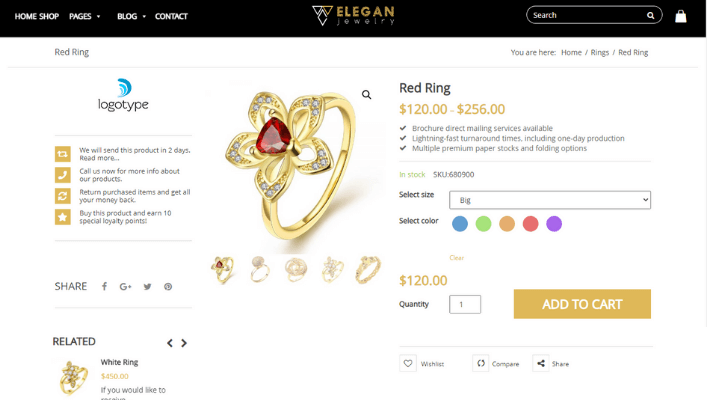The width and height of the screenshot is (710, 400).
Task: Go to previous related product arrow
Action: click(x=170, y=343)
